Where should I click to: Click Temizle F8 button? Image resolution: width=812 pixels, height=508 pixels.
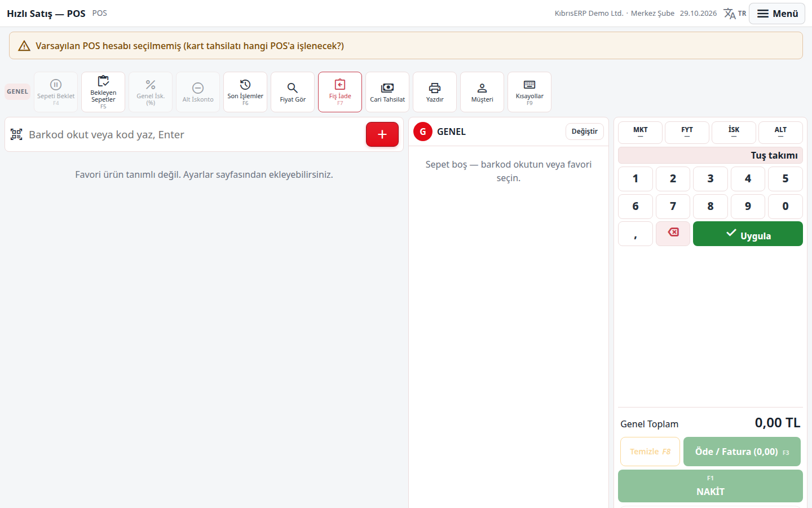click(x=650, y=452)
